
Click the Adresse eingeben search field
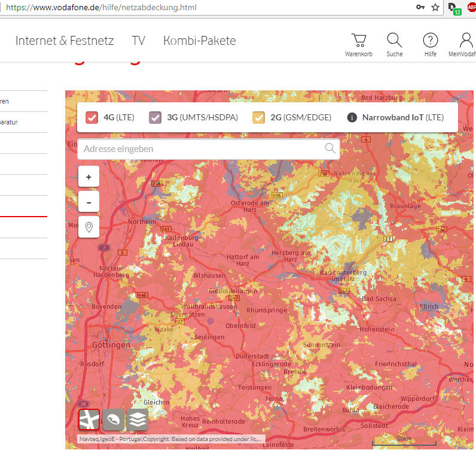coord(200,148)
